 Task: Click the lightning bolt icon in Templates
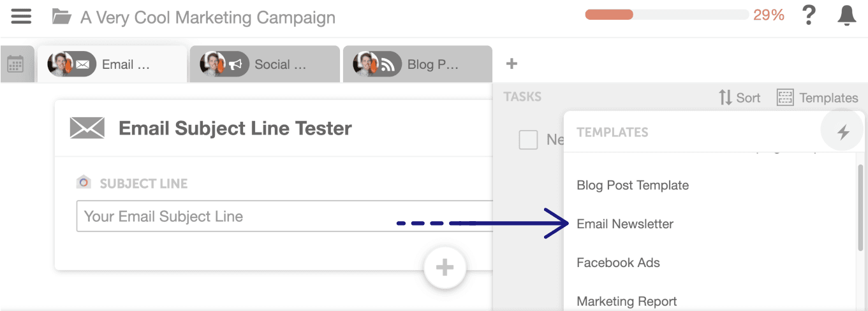pos(843,132)
